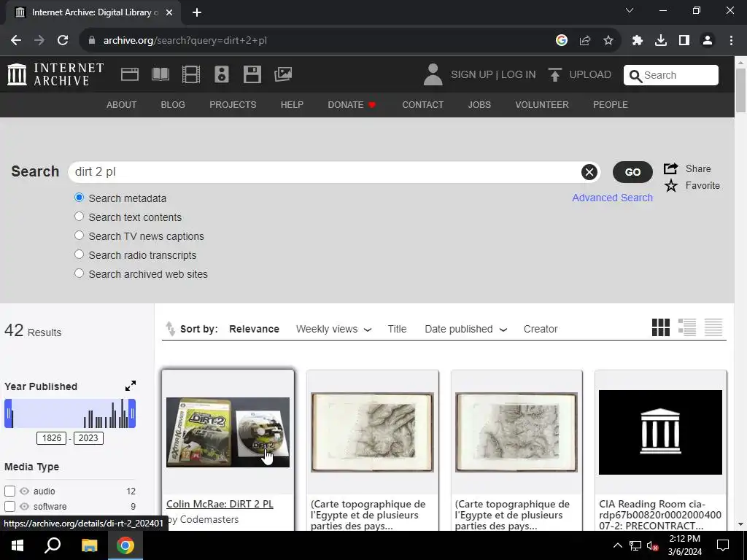The image size is (747, 560).
Task: Open the Software floppy disk icon
Action: click(252, 74)
